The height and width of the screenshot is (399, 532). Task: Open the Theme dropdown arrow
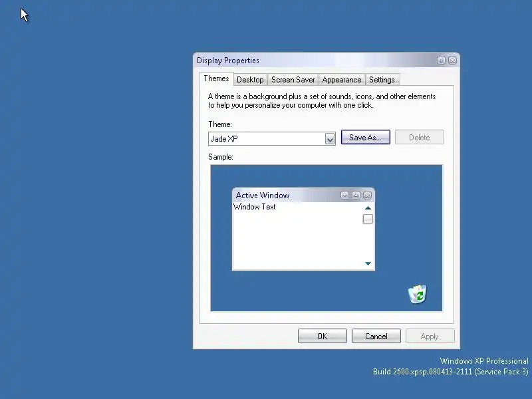pos(330,139)
